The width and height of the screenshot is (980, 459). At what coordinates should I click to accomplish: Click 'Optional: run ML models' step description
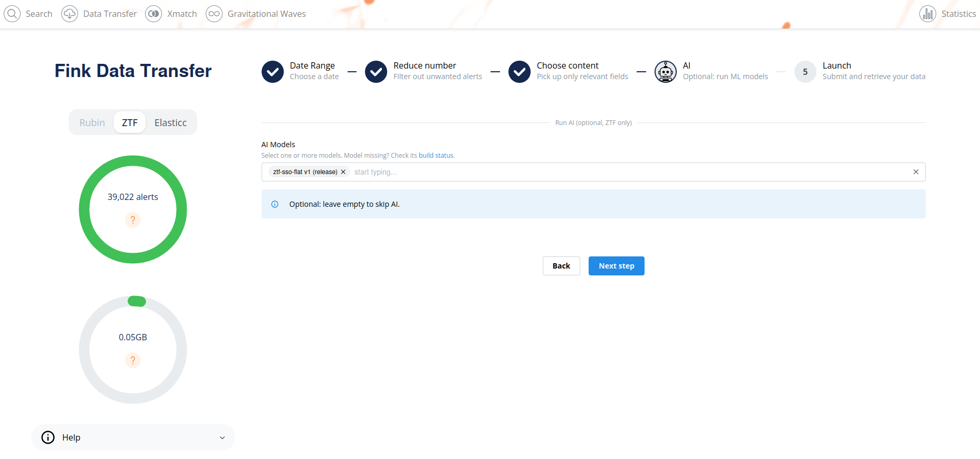[x=725, y=77]
